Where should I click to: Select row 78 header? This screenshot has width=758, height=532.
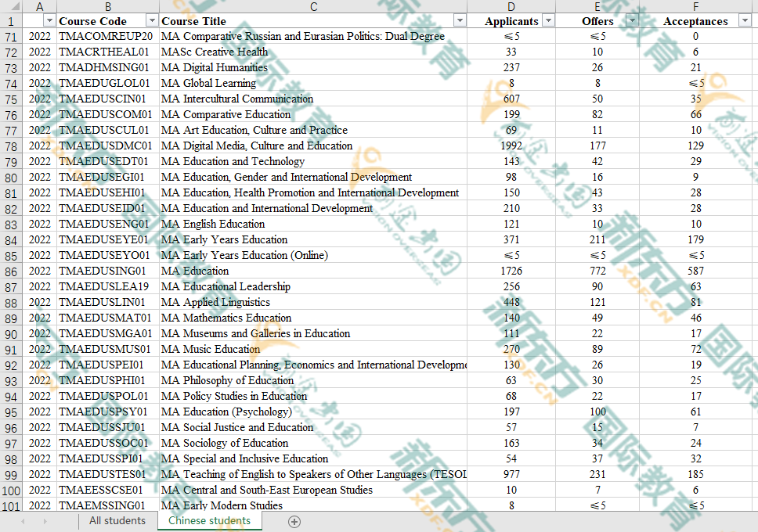11,146
